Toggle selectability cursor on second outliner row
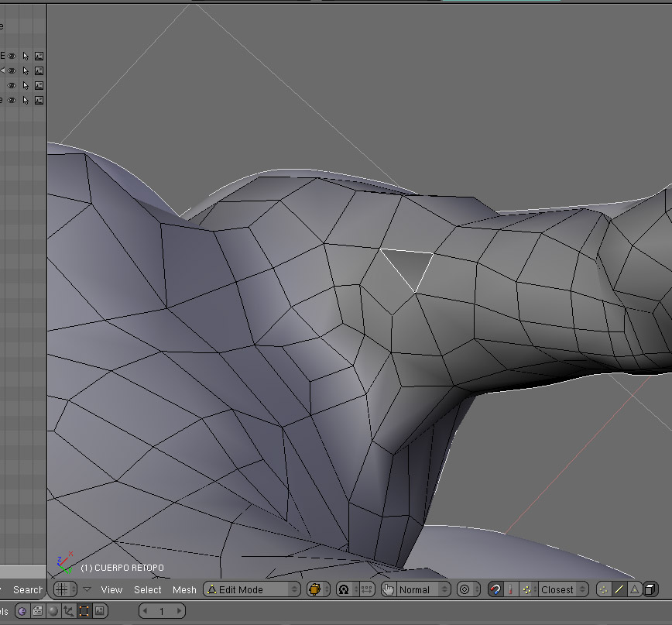Screen dimensions: 672x625 tap(26, 70)
